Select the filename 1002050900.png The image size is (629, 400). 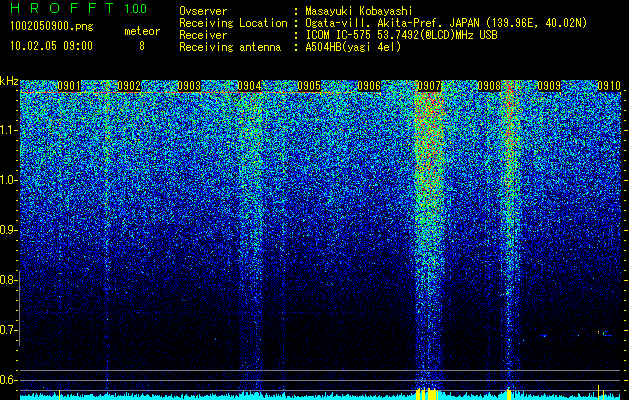pos(52,27)
